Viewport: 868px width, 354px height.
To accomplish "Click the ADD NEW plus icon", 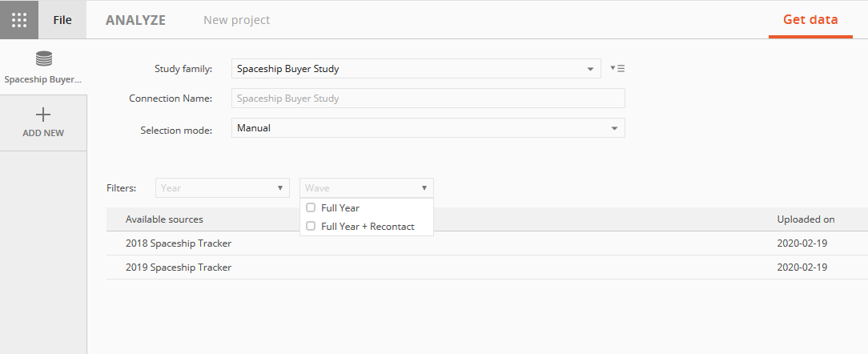I will 43,115.
